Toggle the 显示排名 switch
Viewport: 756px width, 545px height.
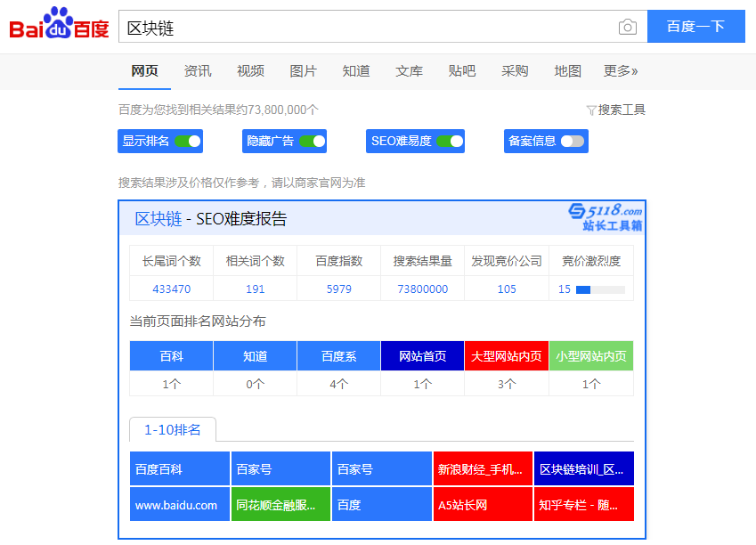[188, 142]
